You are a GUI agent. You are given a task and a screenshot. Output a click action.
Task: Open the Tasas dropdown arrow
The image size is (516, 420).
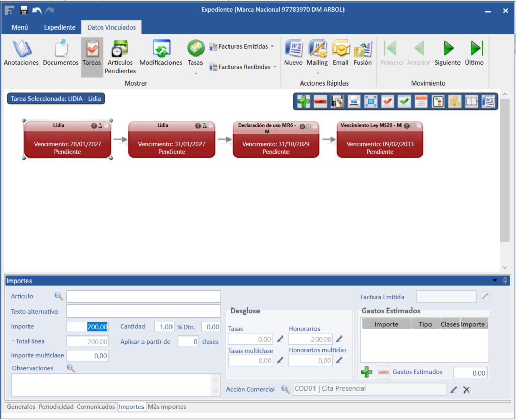[x=195, y=74]
